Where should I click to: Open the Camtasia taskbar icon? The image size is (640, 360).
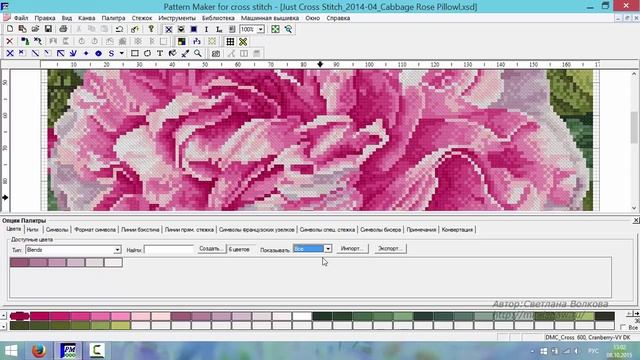click(97, 351)
